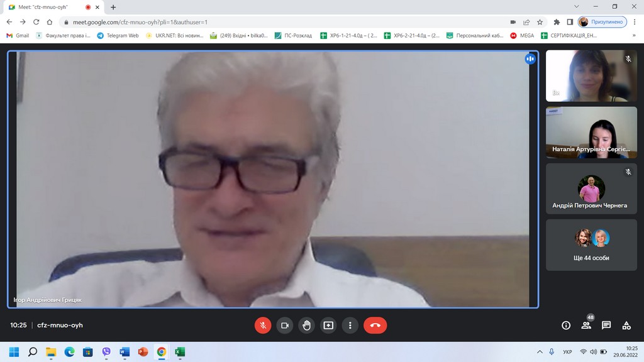Toggle the camera button on or off

[x=285, y=326]
